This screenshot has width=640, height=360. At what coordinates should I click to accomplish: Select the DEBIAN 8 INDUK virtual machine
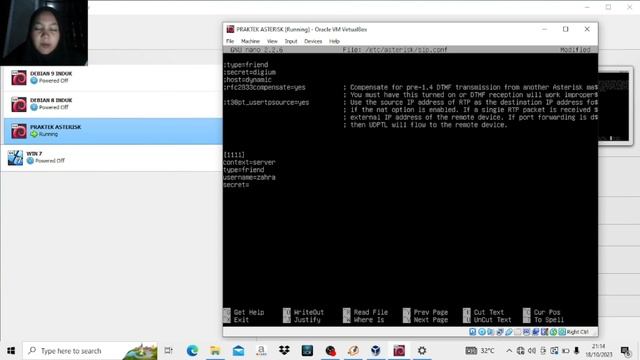(113, 104)
